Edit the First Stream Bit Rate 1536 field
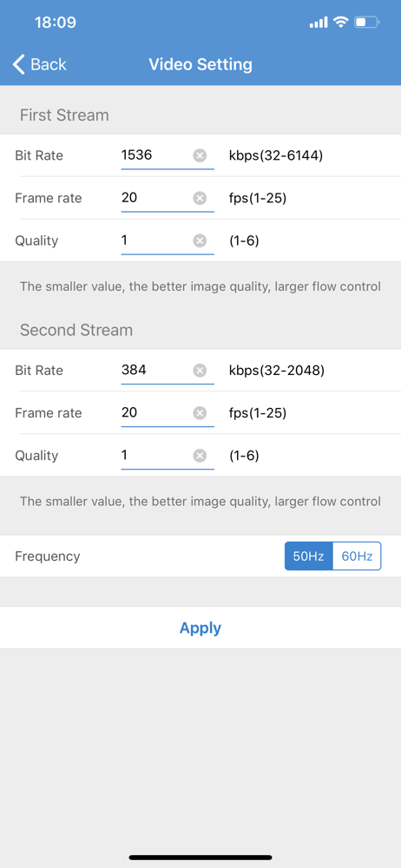 pyautogui.click(x=168, y=155)
